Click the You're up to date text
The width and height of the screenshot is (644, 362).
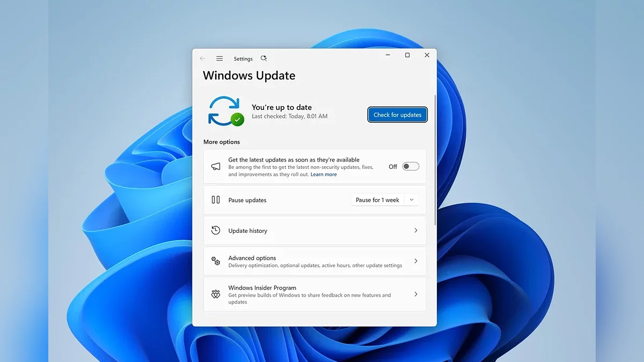(282, 107)
